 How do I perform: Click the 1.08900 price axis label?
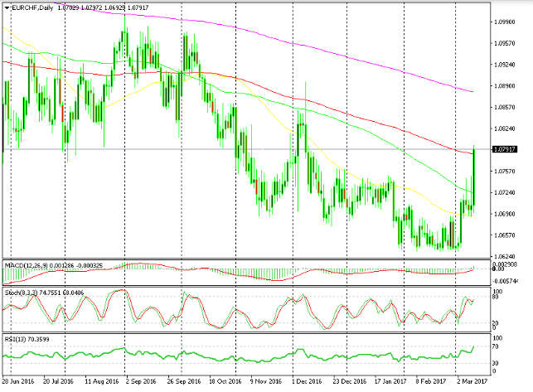505,85
